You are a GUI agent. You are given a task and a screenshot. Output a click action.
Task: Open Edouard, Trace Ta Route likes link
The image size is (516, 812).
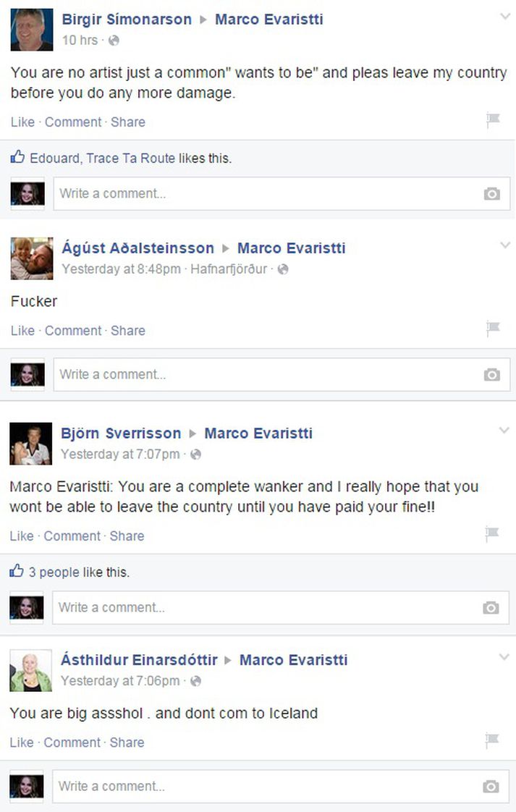point(103,158)
